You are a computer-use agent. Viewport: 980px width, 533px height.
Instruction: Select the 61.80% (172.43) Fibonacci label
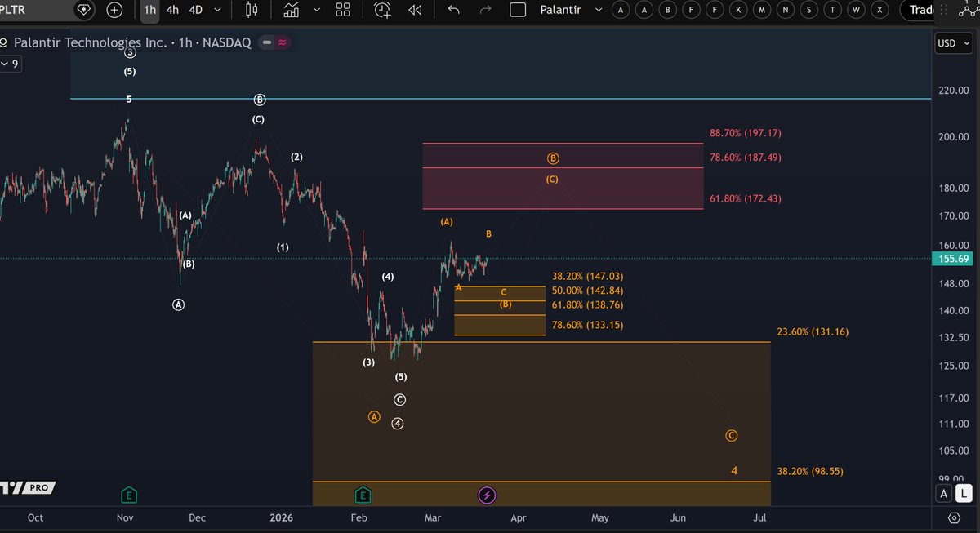click(x=746, y=198)
